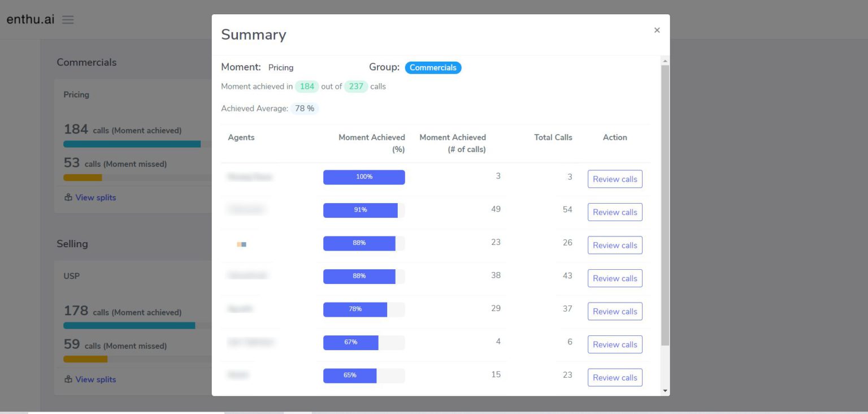Close the Summary dialog
The image size is (868, 414).
(x=657, y=30)
